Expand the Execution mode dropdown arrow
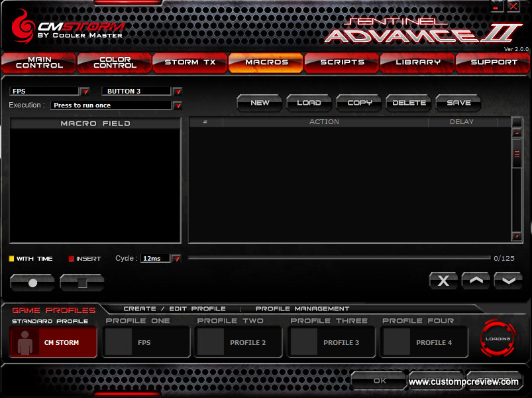This screenshot has height=398, width=532. [178, 105]
